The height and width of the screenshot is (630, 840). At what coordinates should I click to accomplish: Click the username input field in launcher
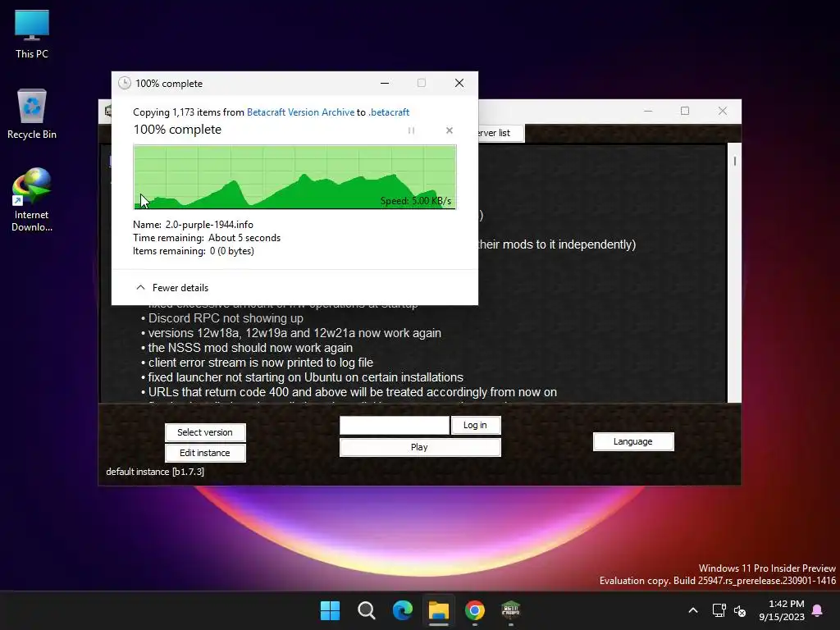click(395, 426)
